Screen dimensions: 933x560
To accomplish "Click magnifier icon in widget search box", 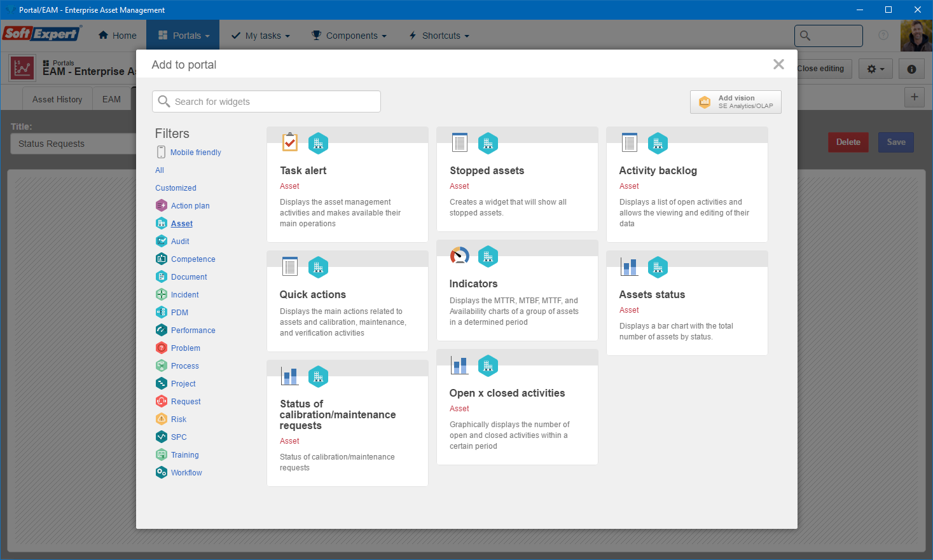I will tap(164, 101).
